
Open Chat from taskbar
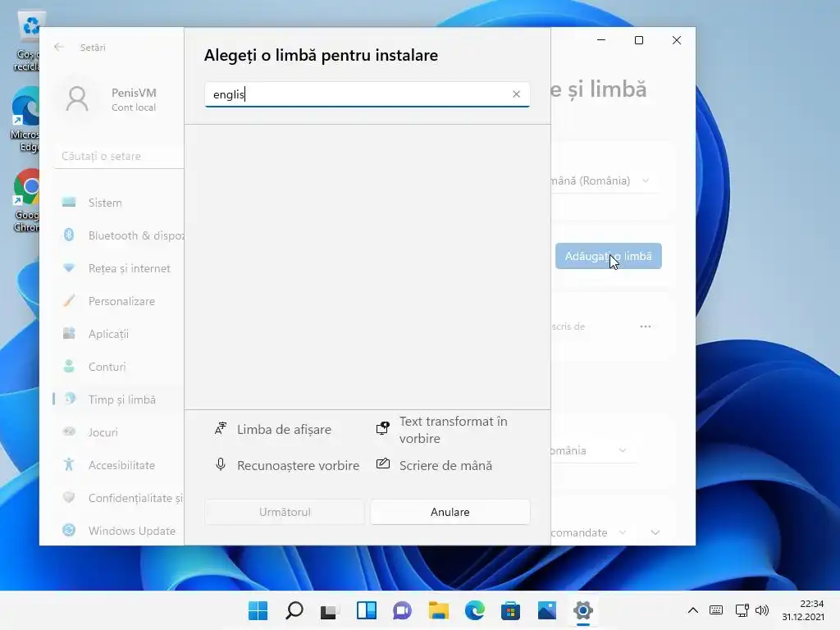coord(402,610)
